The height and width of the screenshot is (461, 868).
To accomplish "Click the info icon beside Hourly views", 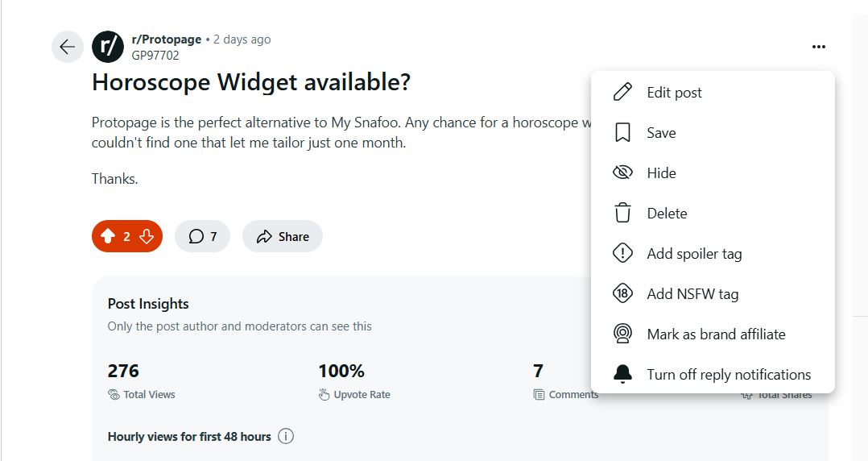I will [x=286, y=436].
